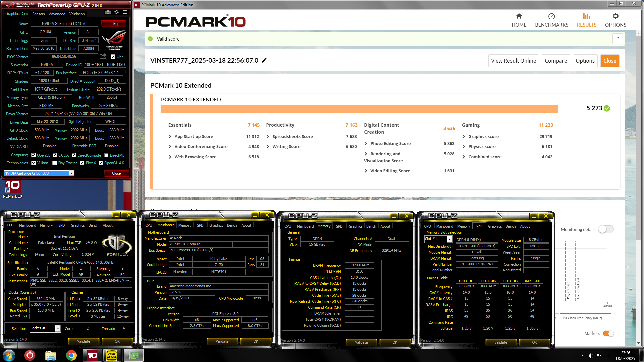The height and width of the screenshot is (362, 644).
Task: Toggle the Ray Tracing checkbox
Action: [x=55, y=163]
